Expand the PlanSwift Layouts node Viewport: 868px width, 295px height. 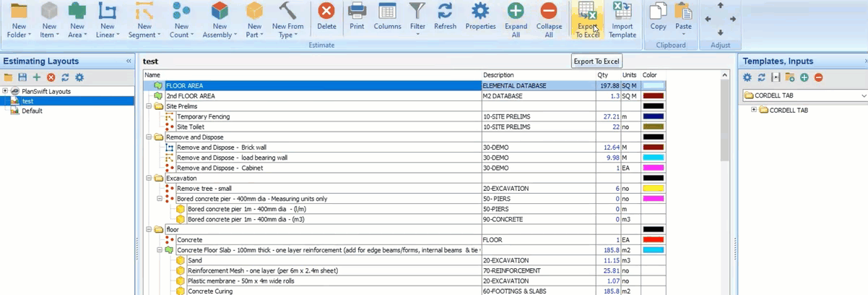5,91
